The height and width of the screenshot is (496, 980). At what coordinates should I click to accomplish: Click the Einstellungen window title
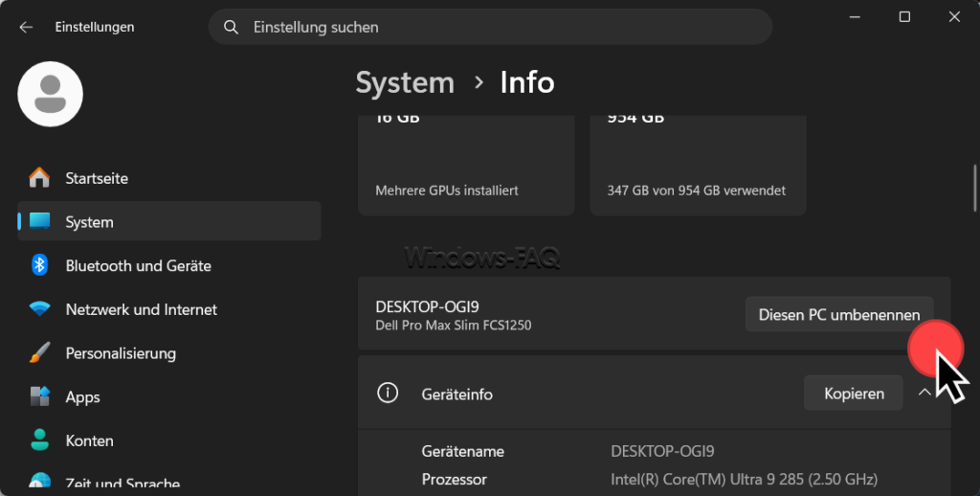[x=95, y=27]
